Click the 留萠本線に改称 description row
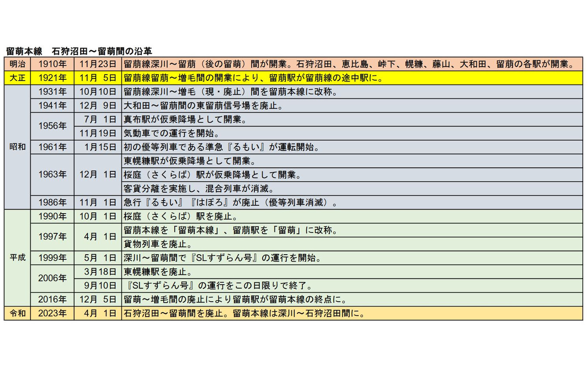 coord(352,92)
